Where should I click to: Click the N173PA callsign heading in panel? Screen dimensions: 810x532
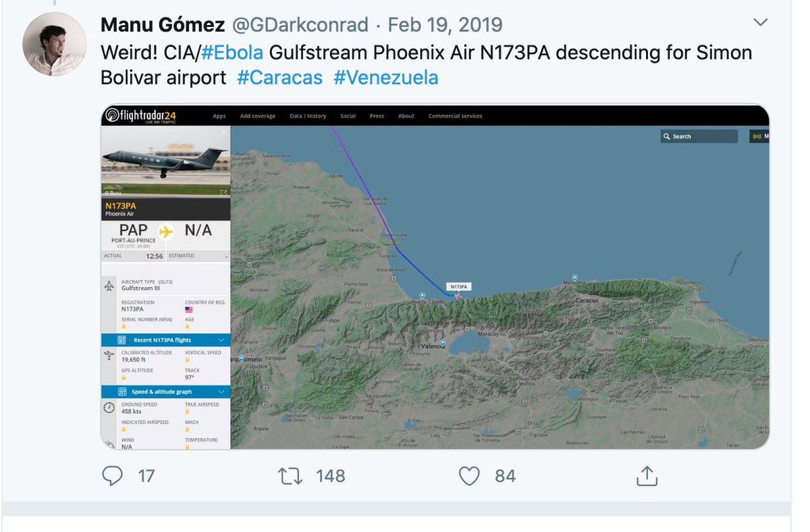(121, 205)
